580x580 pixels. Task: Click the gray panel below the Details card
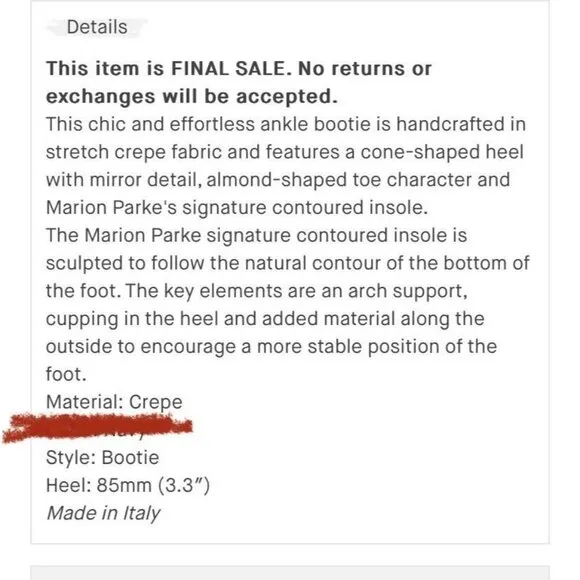pyautogui.click(x=290, y=573)
